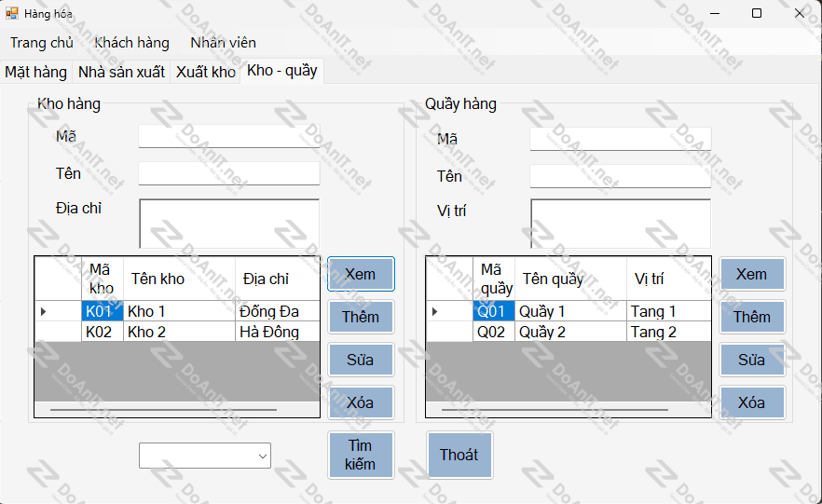822x504 pixels.
Task: Open the Trang chủ menu
Action: pyautogui.click(x=41, y=43)
